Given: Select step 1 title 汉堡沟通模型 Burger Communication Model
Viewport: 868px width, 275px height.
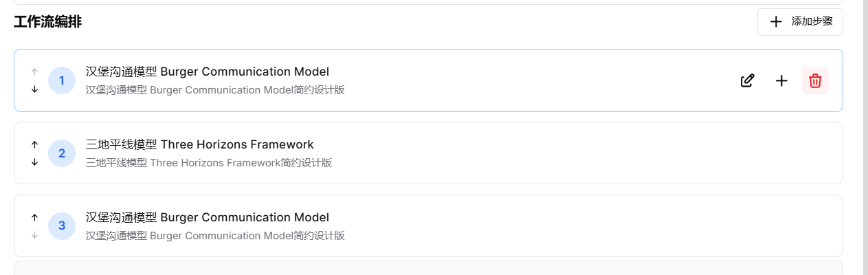Looking at the screenshot, I should tap(208, 71).
